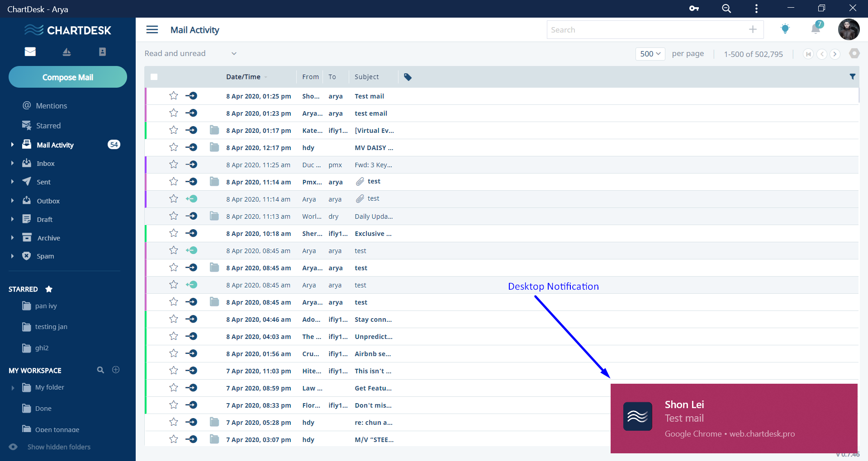Expand the Archive folder arrow
Screen dimensions: 868x461
pos(12,238)
